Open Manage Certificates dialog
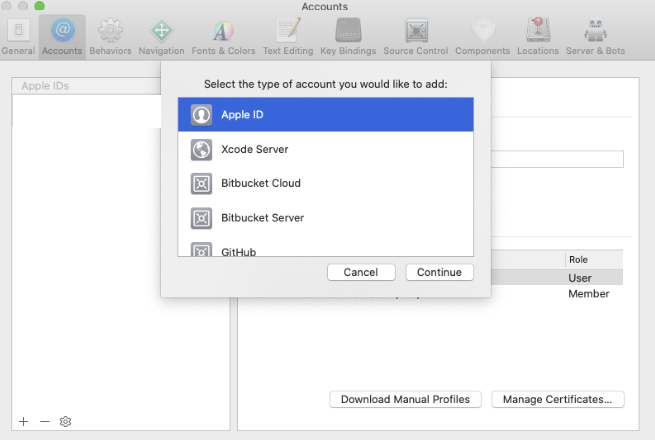Image resolution: width=655 pixels, height=440 pixels. pos(558,399)
